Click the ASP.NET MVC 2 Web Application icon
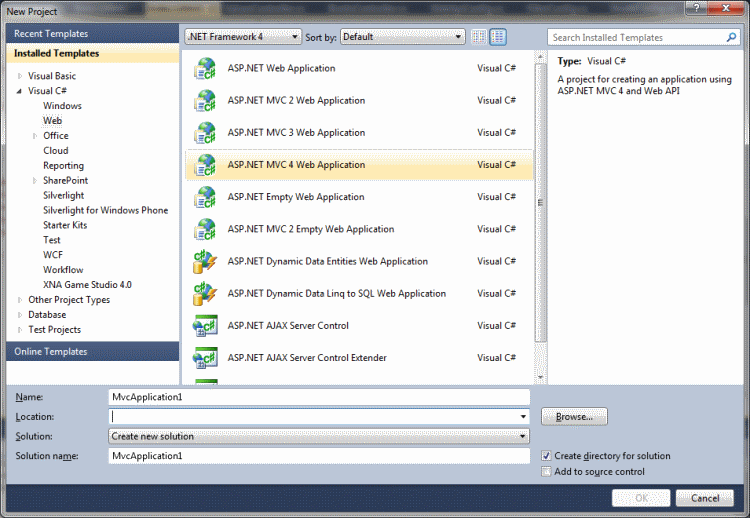Screen dimensions: 750x518 (205, 100)
